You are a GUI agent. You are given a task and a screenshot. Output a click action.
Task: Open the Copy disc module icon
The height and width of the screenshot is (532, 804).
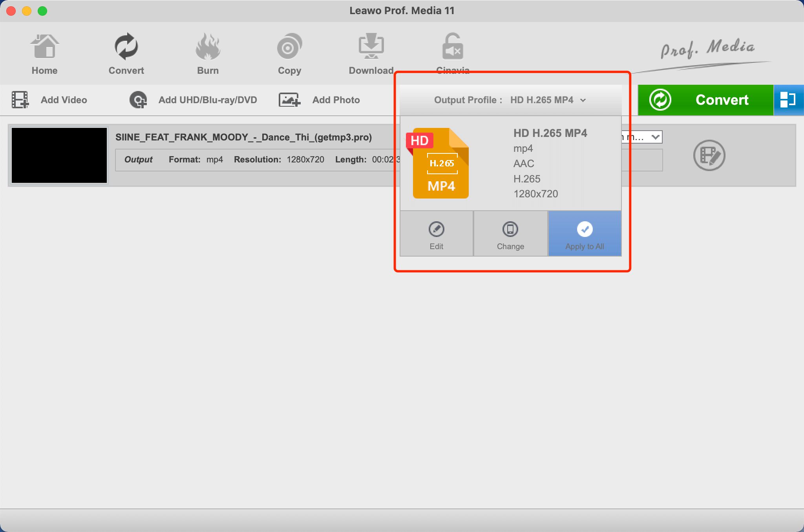[289, 47]
